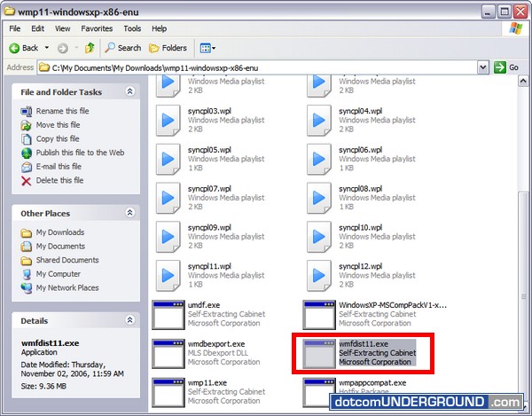Image resolution: width=532 pixels, height=416 pixels.
Task: Select the syncpl10.wpl playlist icon
Action: pyautogui.click(x=319, y=237)
